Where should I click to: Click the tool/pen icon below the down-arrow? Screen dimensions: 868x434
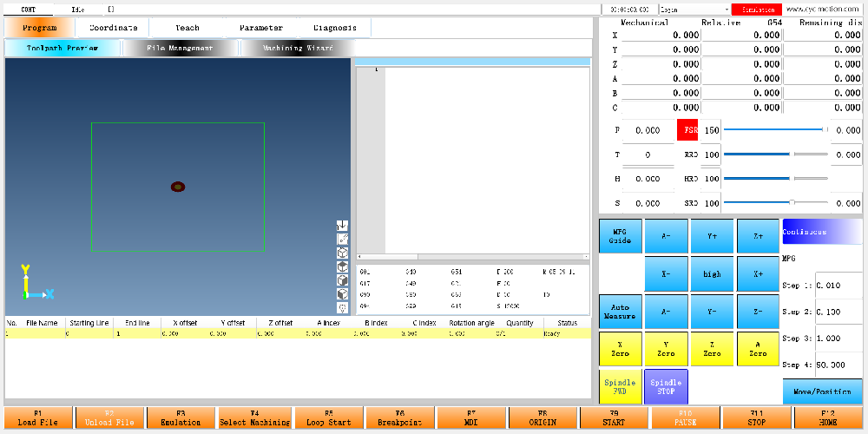[x=342, y=240]
